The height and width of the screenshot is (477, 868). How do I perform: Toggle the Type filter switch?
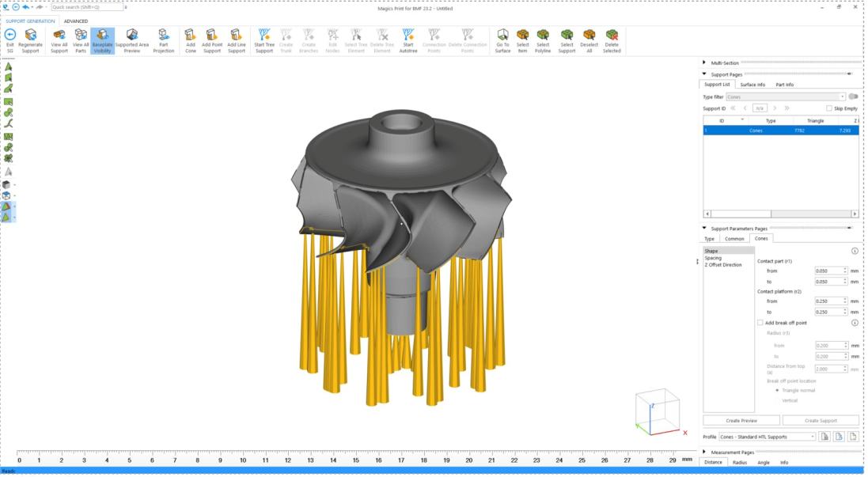(853, 97)
